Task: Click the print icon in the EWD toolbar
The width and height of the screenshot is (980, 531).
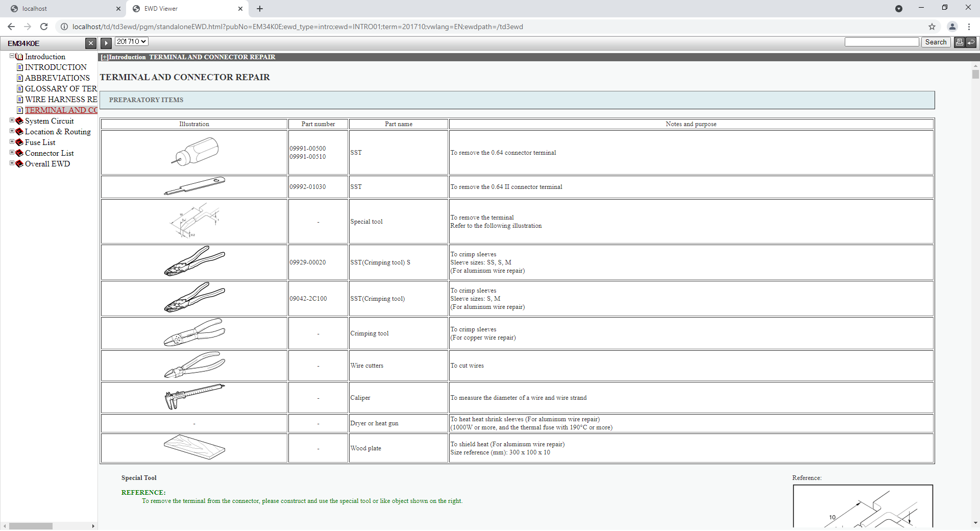Action: tap(960, 42)
